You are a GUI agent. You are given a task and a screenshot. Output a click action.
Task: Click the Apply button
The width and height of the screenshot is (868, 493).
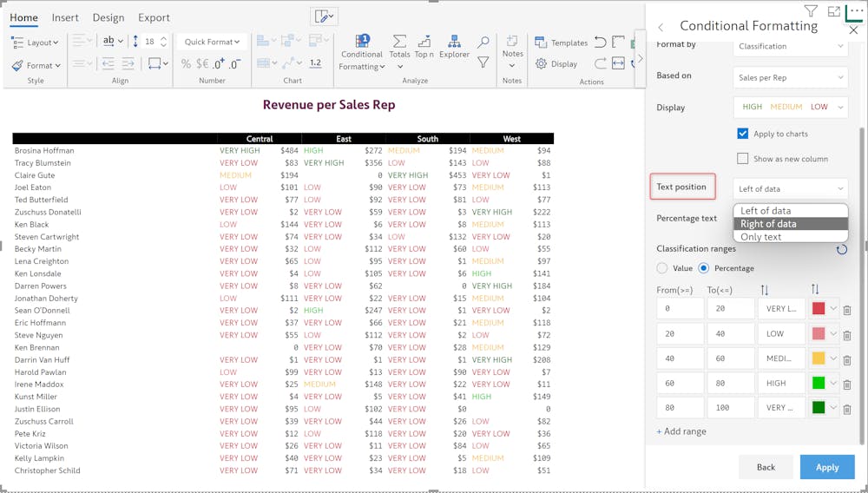826,467
